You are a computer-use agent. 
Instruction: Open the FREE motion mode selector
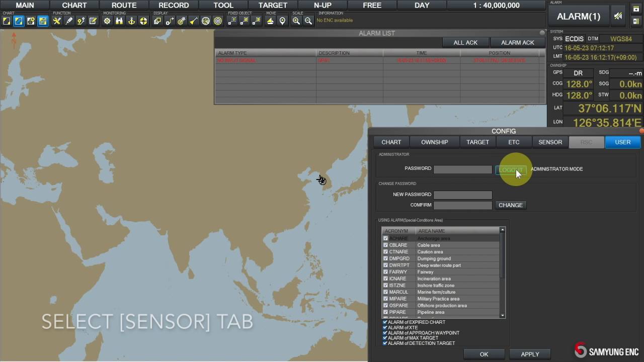[x=372, y=6]
